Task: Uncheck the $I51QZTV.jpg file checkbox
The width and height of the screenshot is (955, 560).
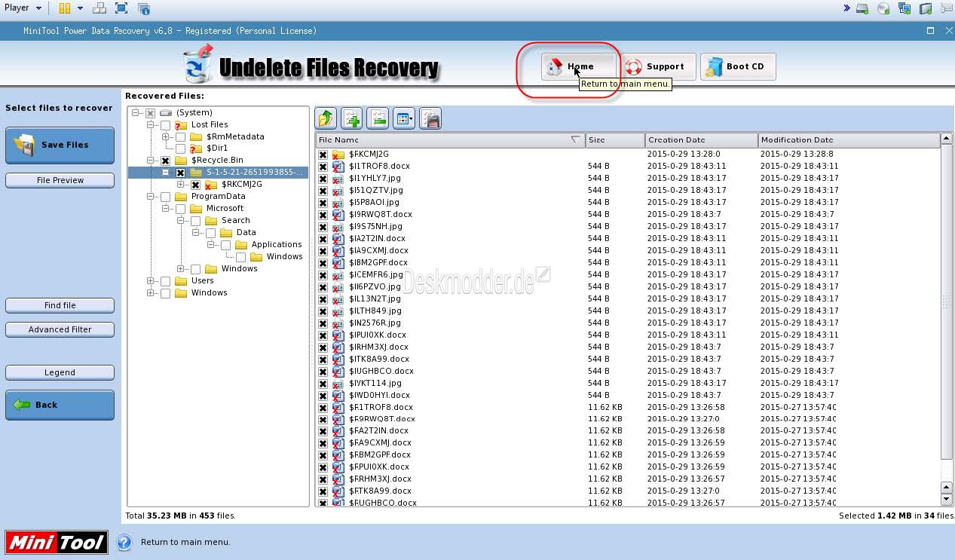Action: pos(323,190)
